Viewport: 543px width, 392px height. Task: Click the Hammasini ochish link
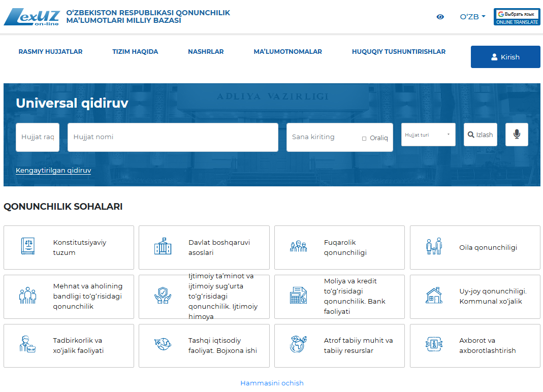click(272, 383)
